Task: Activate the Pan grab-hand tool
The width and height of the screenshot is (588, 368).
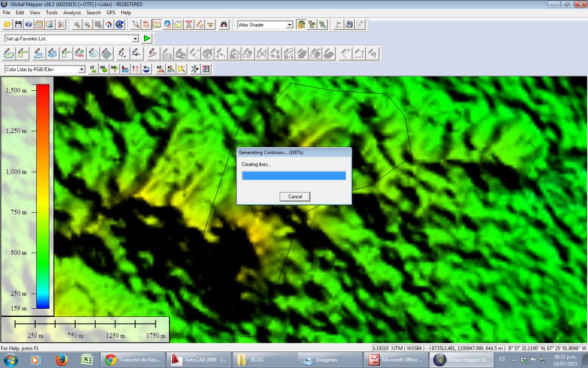Action: click(146, 24)
